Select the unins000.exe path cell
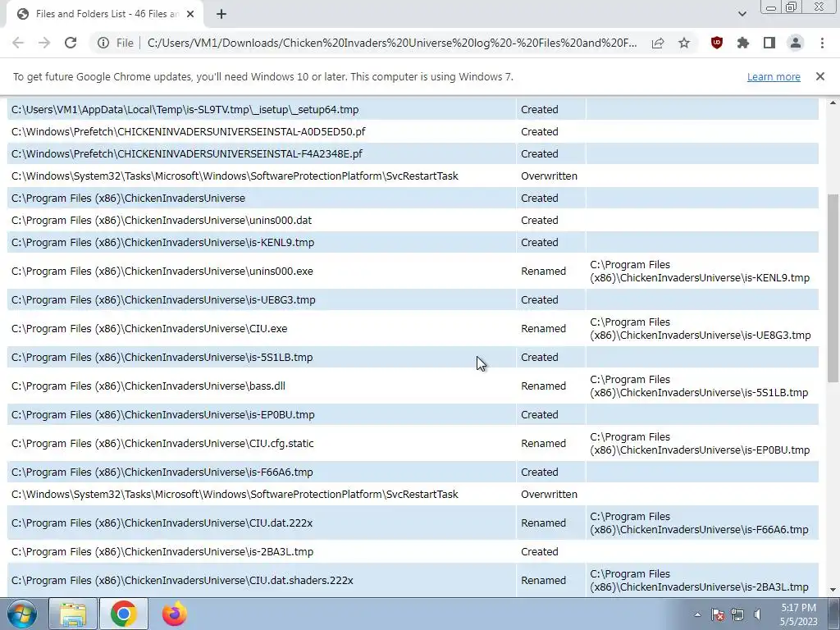The image size is (840, 630). tap(262, 271)
